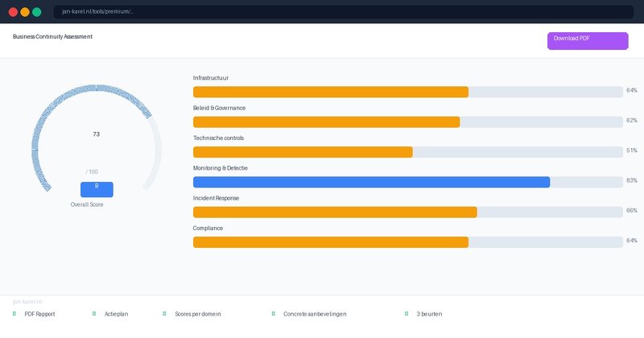Select the Concrete aanbevelingen label
The height and width of the screenshot is (338, 644).
point(315,314)
